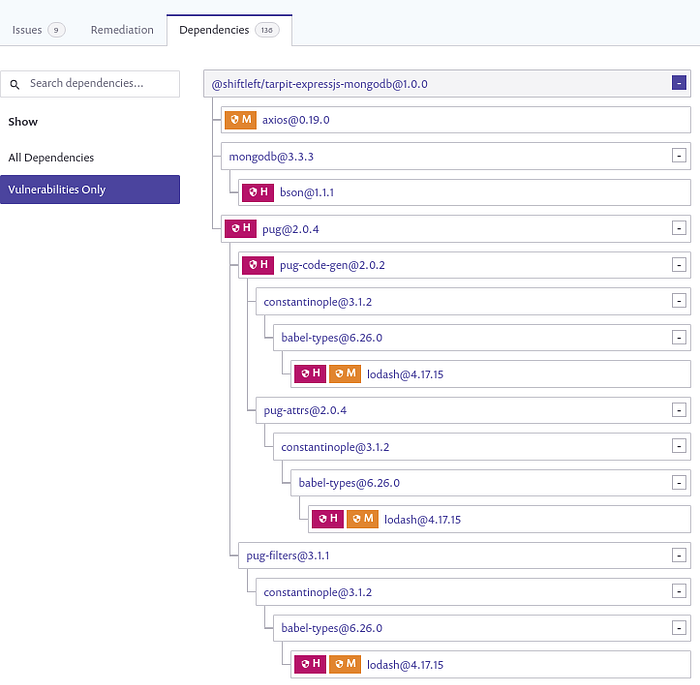
Task: Collapse the pug-filters@3.1.1 node
Action: click(x=679, y=556)
